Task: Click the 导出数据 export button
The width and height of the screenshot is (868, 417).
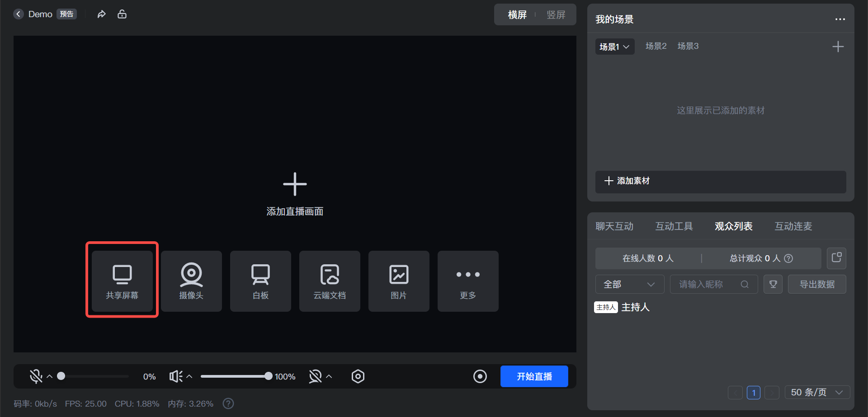Action: pos(816,284)
